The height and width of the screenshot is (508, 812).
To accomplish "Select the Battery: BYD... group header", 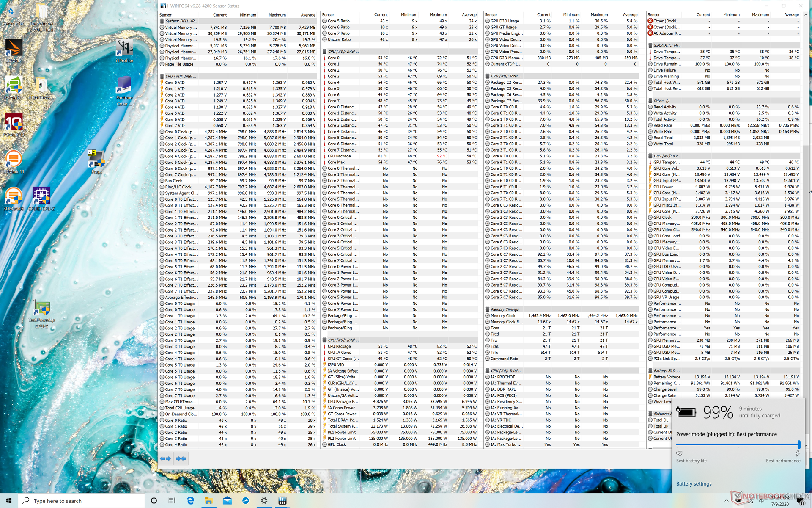I will click(x=724, y=371).
